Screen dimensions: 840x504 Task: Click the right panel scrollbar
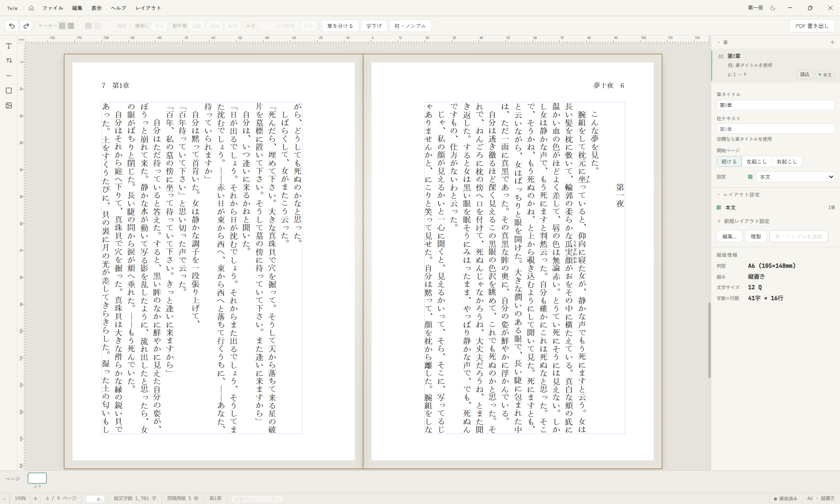tap(710, 339)
